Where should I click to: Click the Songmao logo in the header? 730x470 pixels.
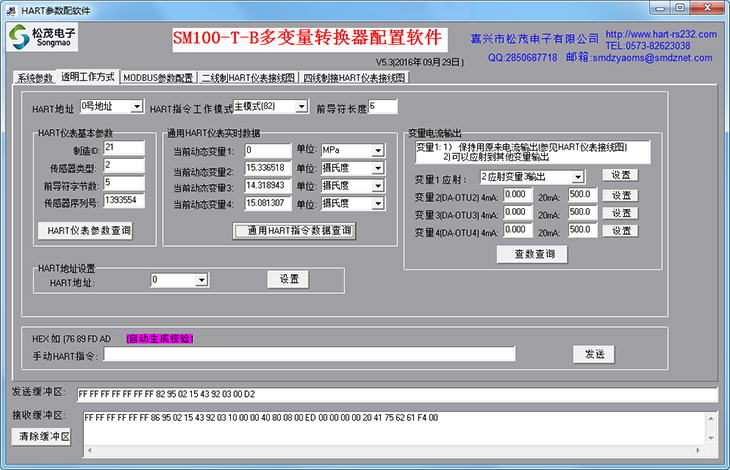point(42,38)
